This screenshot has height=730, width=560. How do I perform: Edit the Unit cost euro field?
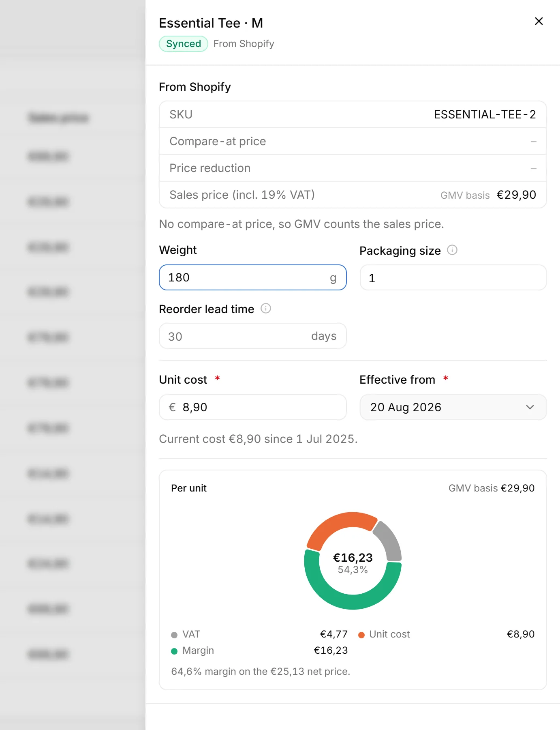point(252,407)
